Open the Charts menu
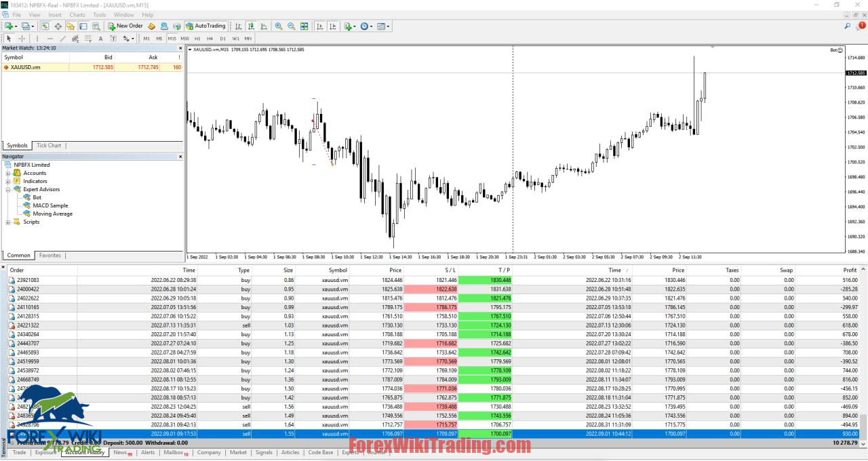The image size is (868, 461). point(77,15)
